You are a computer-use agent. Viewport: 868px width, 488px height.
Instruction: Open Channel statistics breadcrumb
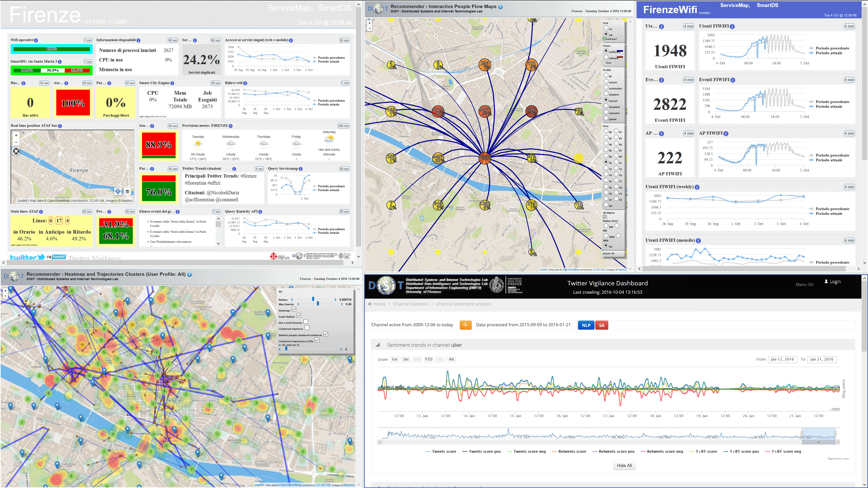[411, 304]
